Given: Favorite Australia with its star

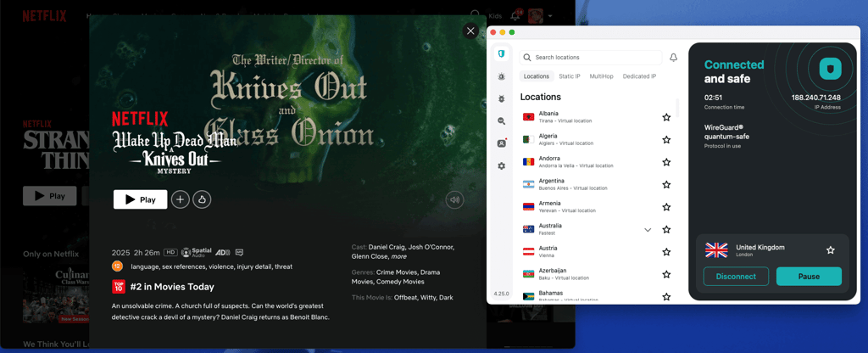Looking at the screenshot, I should [666, 229].
